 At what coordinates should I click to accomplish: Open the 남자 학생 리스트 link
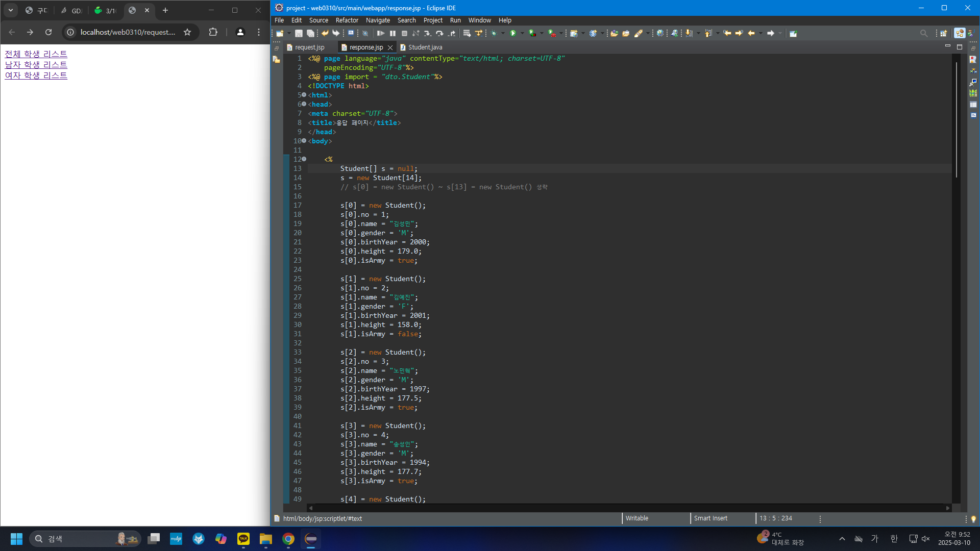click(x=36, y=65)
